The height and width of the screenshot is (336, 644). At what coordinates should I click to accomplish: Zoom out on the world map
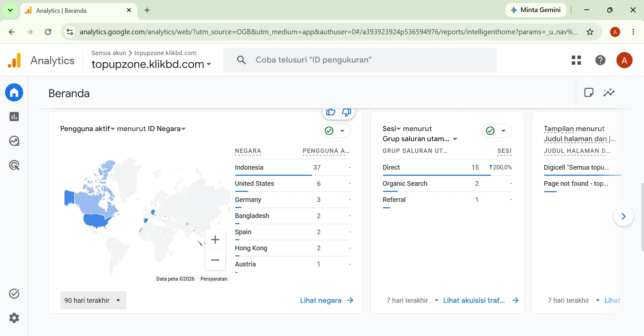[215, 260]
